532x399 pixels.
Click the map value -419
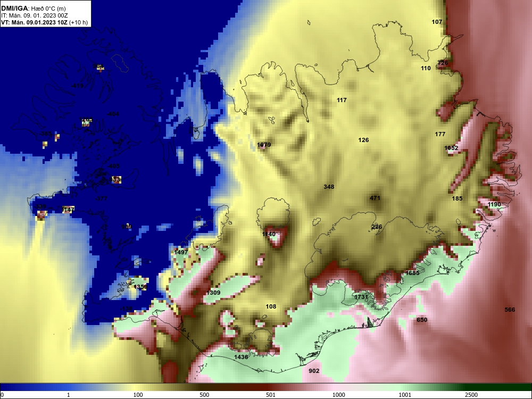coord(77,86)
